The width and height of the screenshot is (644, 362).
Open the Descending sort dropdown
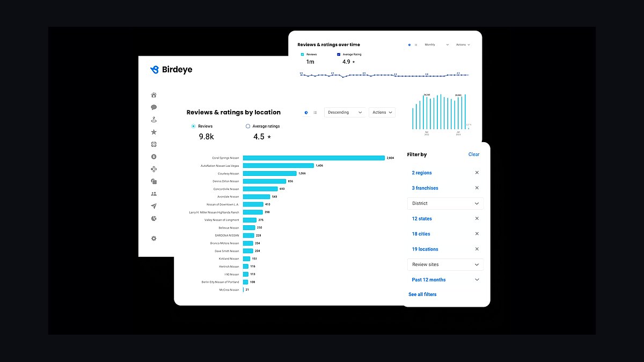click(345, 113)
